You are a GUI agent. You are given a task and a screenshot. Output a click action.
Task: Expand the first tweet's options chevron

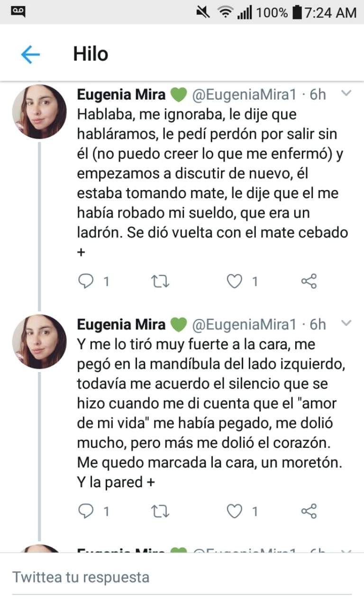click(x=346, y=94)
